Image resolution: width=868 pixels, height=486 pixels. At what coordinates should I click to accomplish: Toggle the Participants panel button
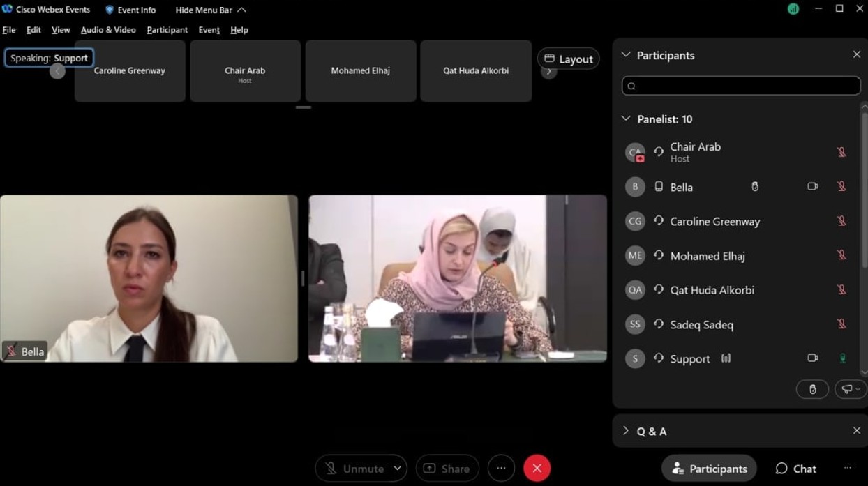[x=709, y=469]
